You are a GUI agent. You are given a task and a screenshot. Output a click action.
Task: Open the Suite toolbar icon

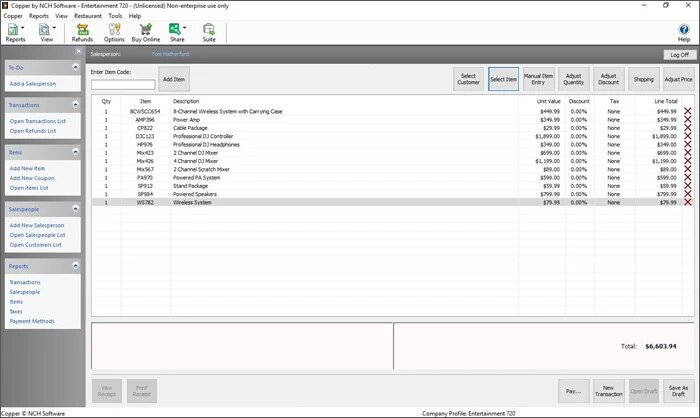209,29
